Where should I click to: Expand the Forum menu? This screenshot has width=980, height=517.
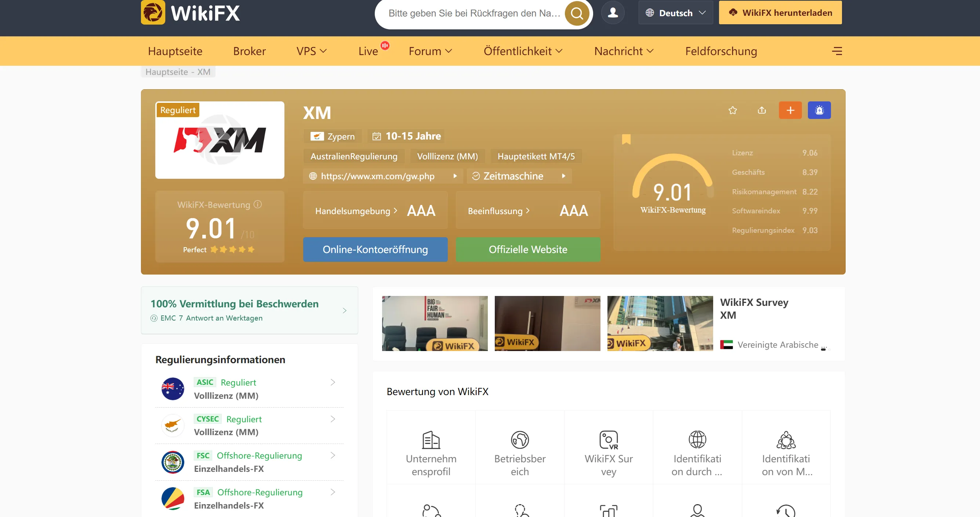pyautogui.click(x=430, y=51)
